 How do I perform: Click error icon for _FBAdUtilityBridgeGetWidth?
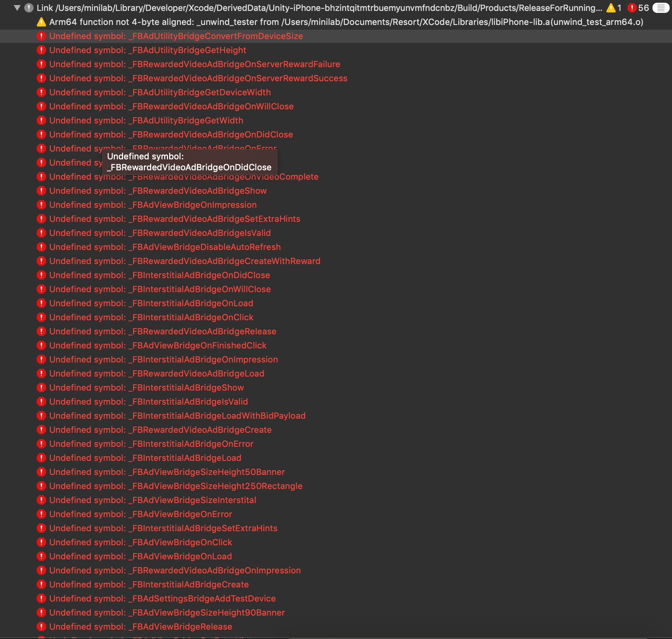[41, 120]
